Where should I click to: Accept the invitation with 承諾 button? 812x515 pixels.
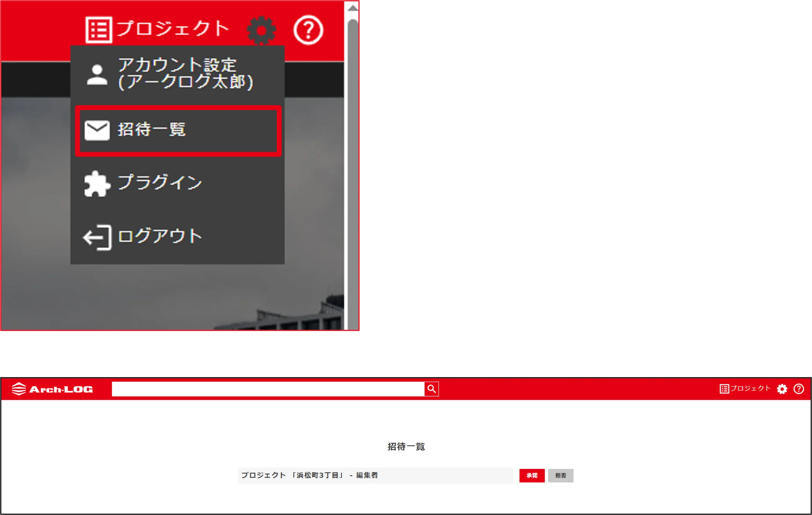tap(532, 475)
